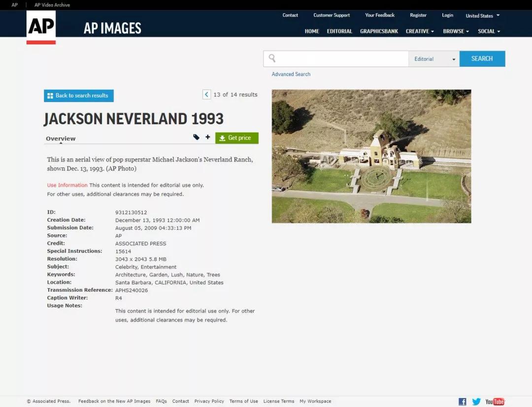This screenshot has height=407, width=532.
Task: Open the United States country dropdown
Action: click(482, 16)
